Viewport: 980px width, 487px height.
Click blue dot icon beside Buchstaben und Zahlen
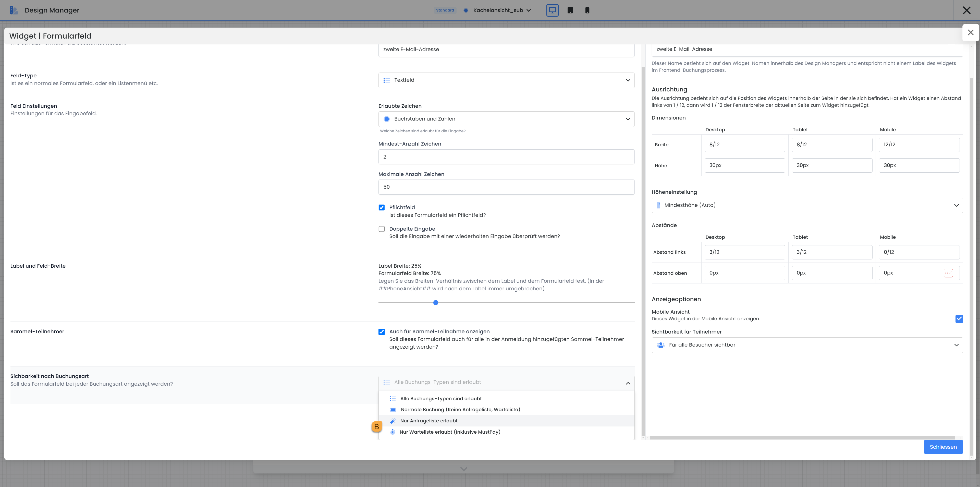pos(387,119)
